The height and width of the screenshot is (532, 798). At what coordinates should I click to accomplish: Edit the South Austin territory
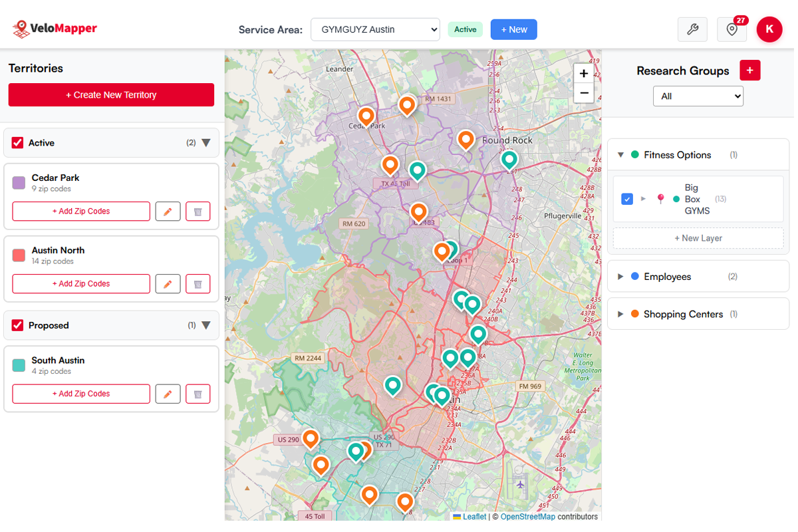click(168, 394)
